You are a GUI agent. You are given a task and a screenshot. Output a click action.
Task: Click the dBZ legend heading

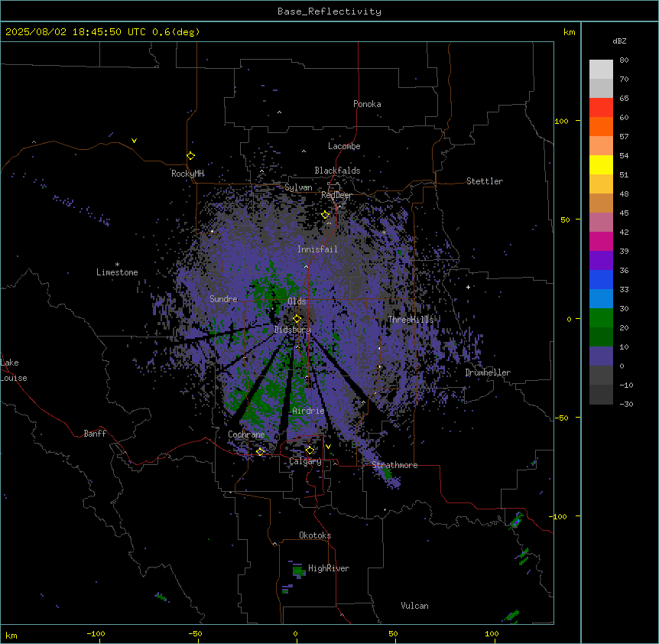pos(619,41)
